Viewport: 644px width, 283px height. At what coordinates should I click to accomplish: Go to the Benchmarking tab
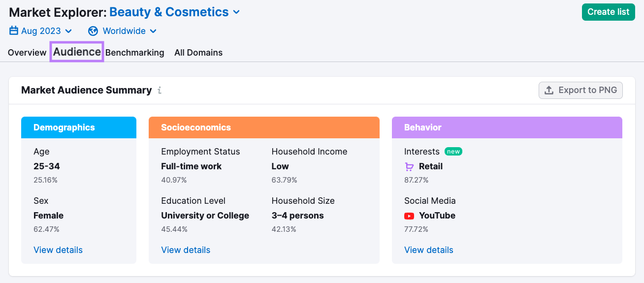pos(135,53)
